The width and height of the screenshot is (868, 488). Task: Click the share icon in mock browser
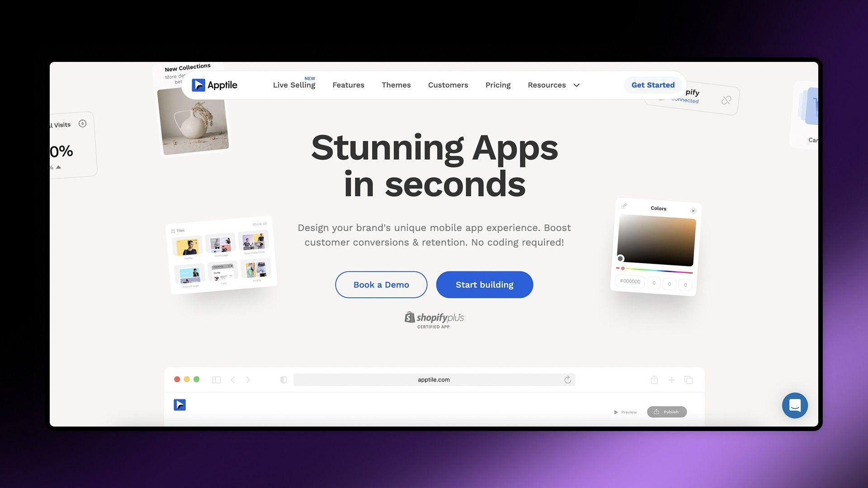pos(654,380)
